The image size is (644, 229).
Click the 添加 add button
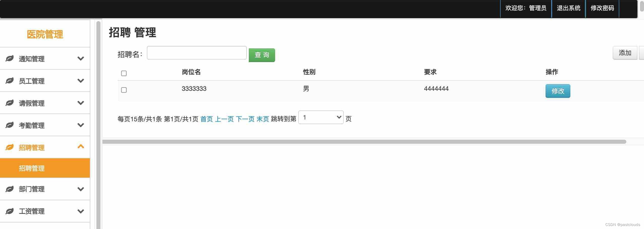(625, 53)
